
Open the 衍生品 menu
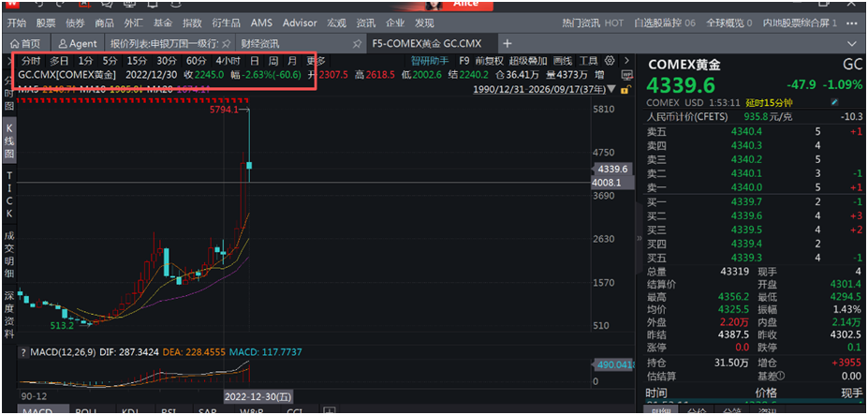pos(226,23)
